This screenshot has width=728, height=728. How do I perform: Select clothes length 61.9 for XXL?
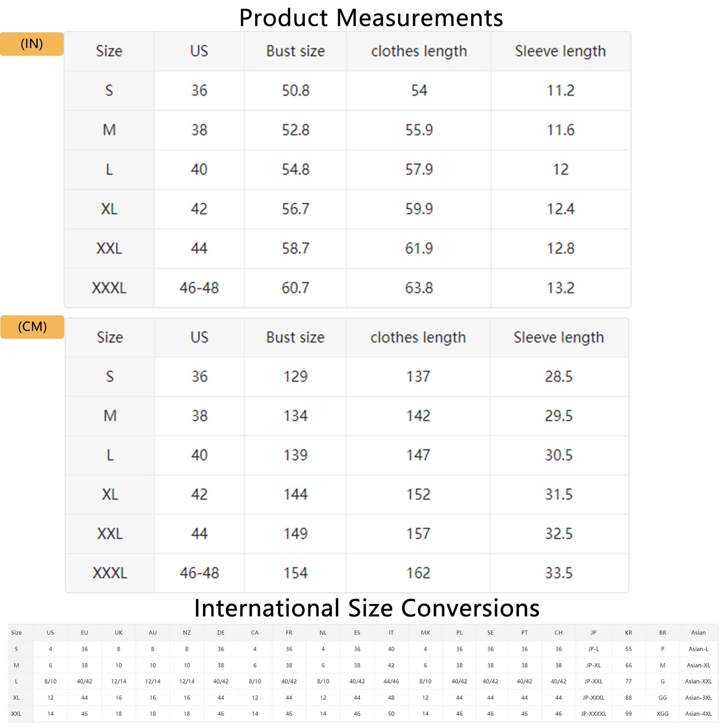419,248
